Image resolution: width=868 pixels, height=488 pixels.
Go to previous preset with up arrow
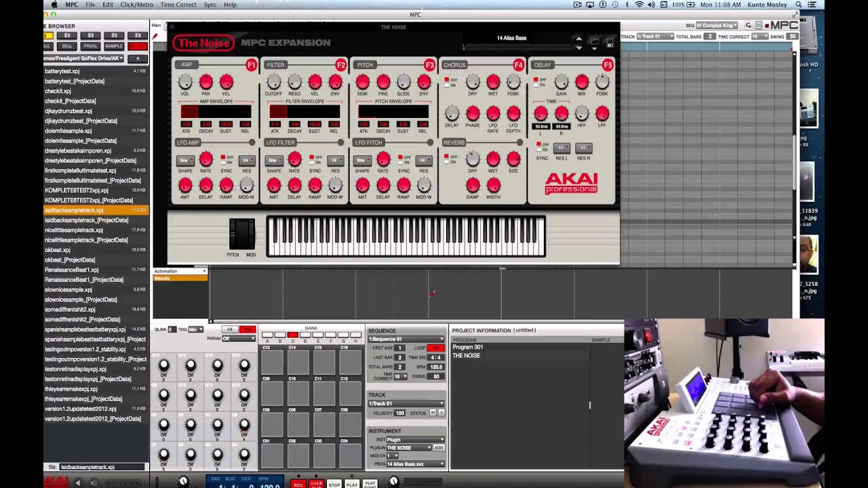pyautogui.click(x=578, y=39)
